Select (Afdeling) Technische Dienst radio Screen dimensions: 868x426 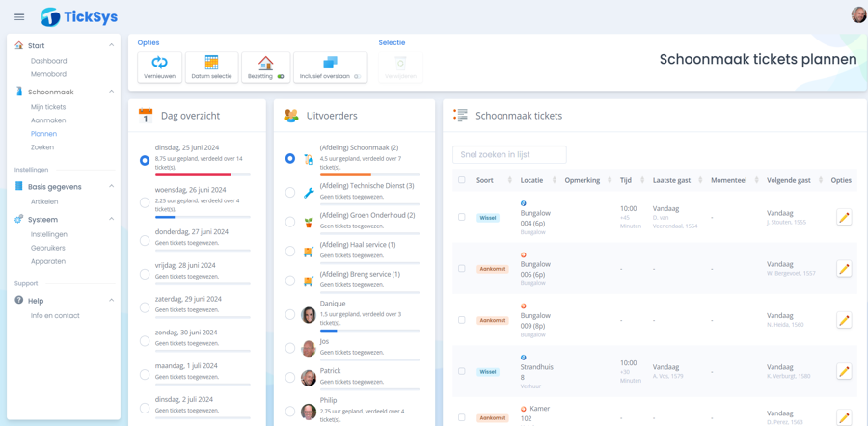[x=290, y=193]
